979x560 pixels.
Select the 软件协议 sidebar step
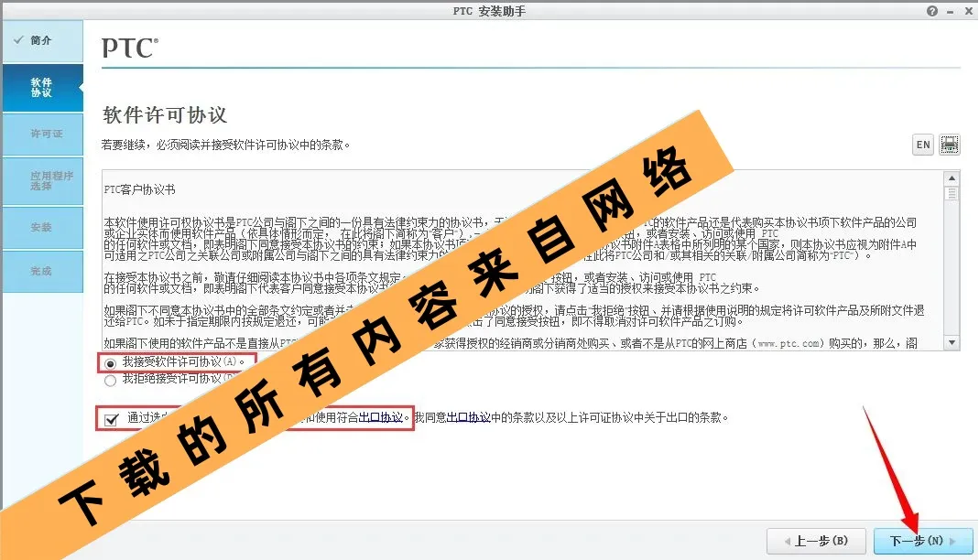click(42, 87)
